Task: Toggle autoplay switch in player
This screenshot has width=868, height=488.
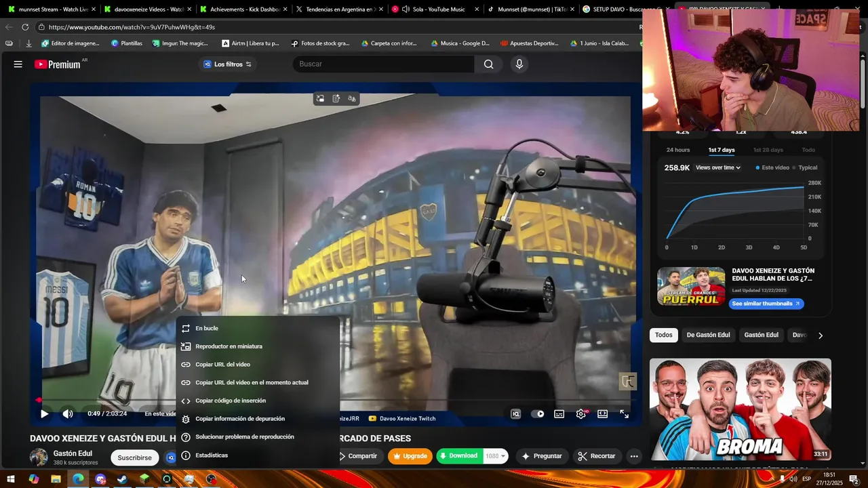Action: pos(538,413)
